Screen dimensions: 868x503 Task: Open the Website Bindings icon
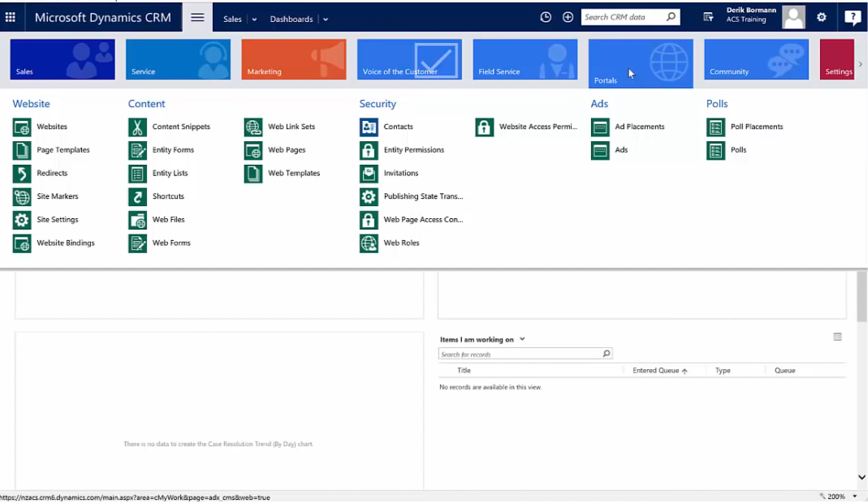[x=22, y=243]
